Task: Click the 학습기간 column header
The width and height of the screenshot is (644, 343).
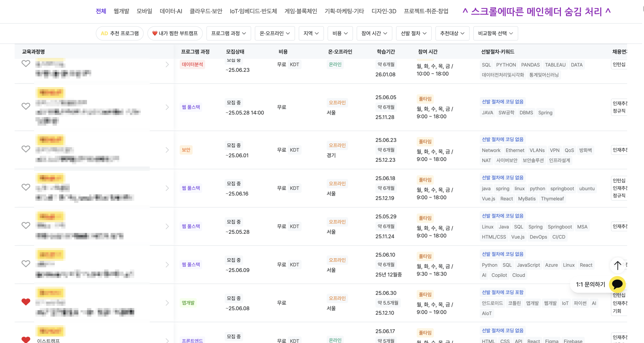Action: coord(386,52)
